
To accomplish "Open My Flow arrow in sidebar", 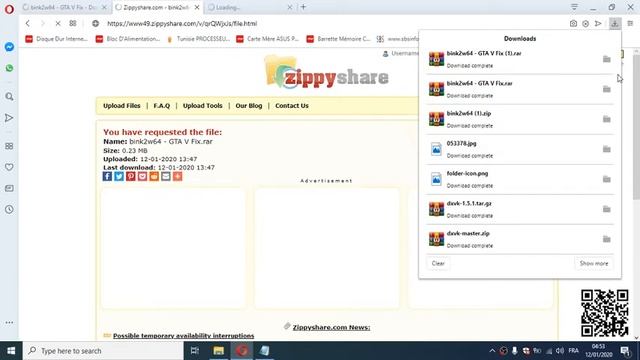I will tap(9, 118).
